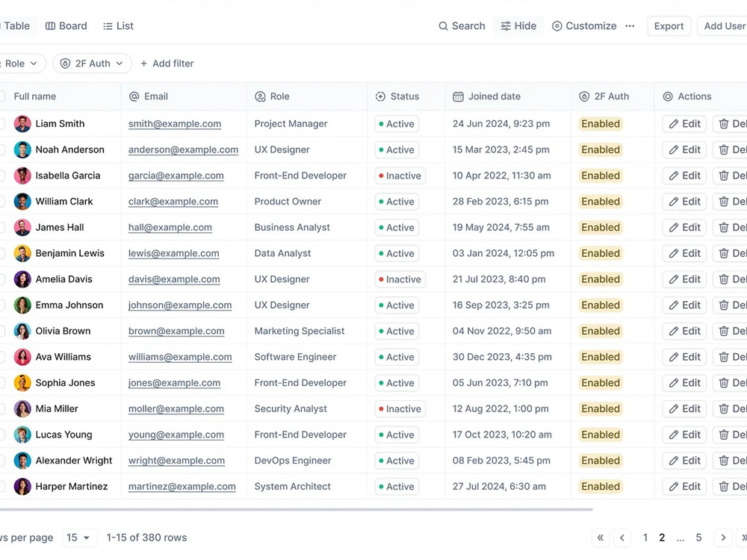Click the Full name column header
Image resolution: width=747 pixels, height=560 pixels.
click(35, 96)
